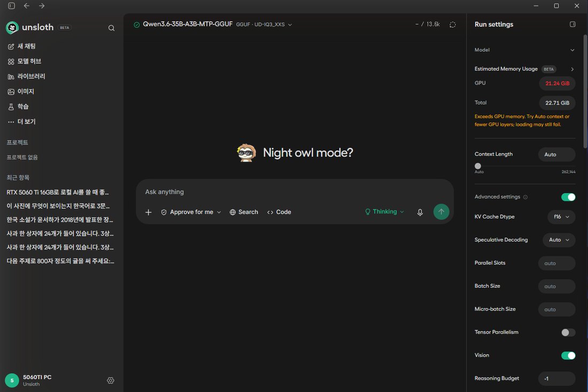Click the Code button in chat box
Viewport: 588px width, 392px height.
pyautogui.click(x=279, y=212)
